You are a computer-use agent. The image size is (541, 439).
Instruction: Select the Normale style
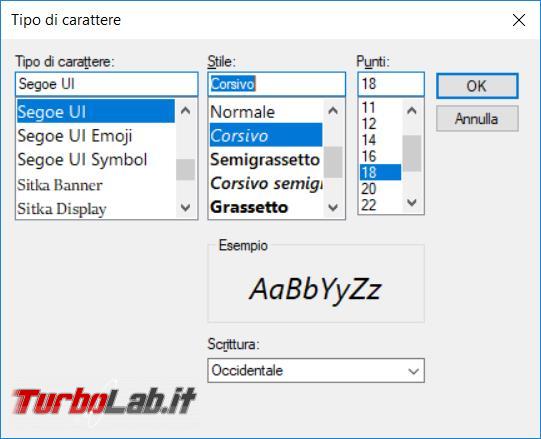click(266, 111)
